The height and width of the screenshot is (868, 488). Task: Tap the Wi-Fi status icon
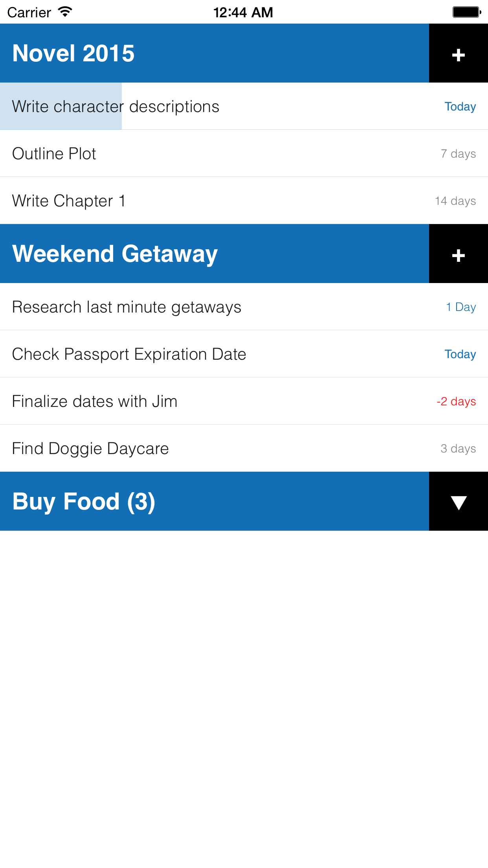click(65, 12)
